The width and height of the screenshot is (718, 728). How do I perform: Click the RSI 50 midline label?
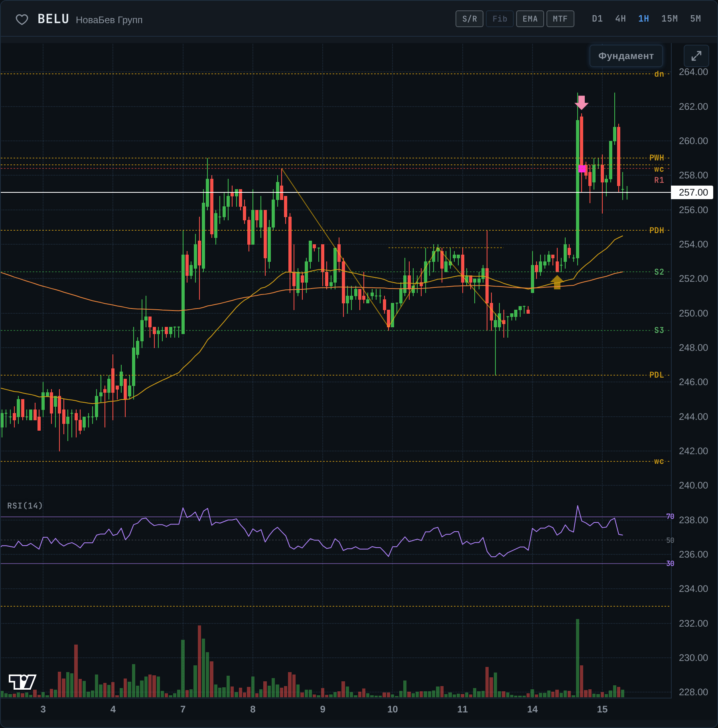click(x=670, y=540)
